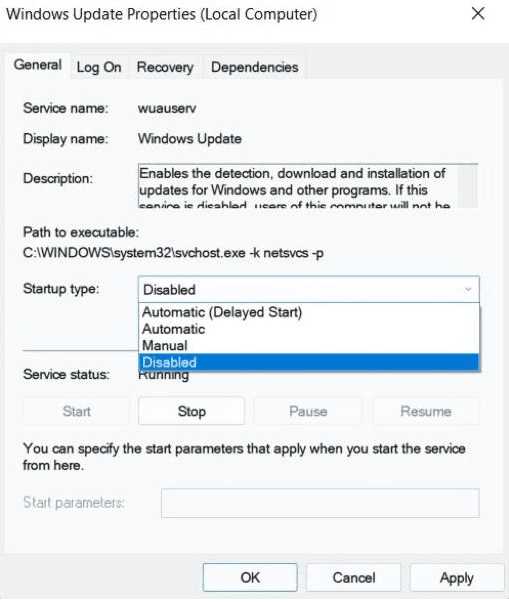
Task: Confirm changes with OK
Action: pyautogui.click(x=250, y=577)
